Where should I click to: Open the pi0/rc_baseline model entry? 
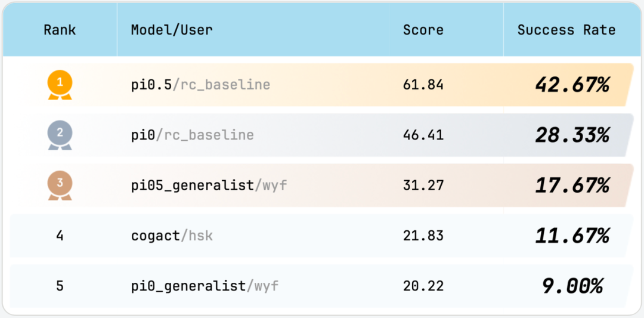192,135
